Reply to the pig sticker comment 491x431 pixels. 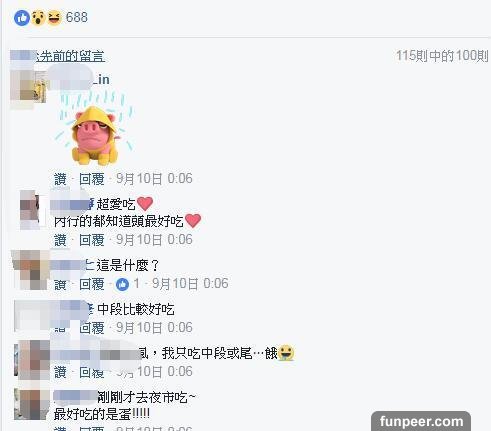pyautogui.click(x=92, y=179)
